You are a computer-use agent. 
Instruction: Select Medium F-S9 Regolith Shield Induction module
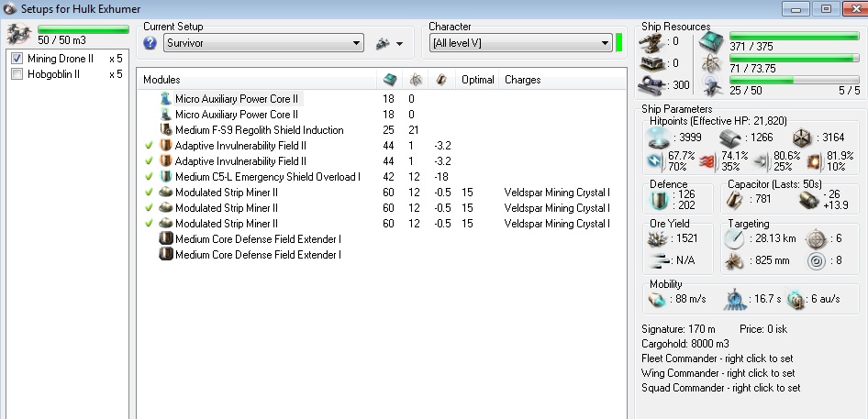pos(259,130)
